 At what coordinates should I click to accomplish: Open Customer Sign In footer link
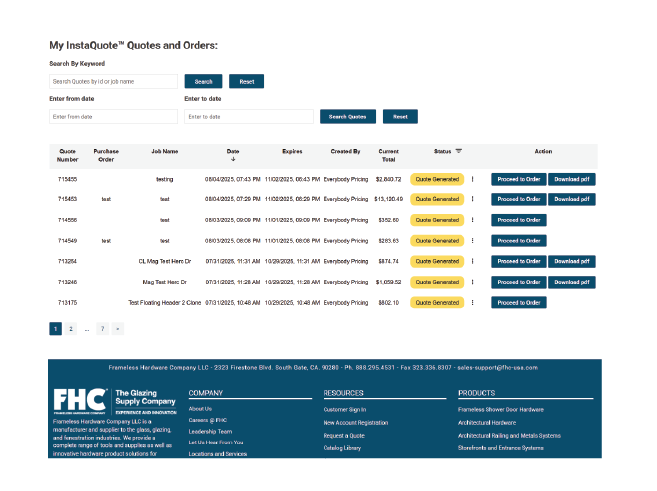pyautogui.click(x=345, y=410)
